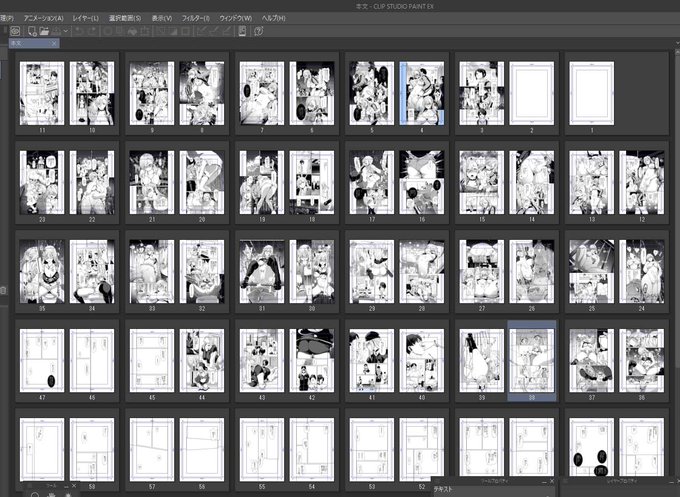Close the Tool Property panel

click(552, 481)
